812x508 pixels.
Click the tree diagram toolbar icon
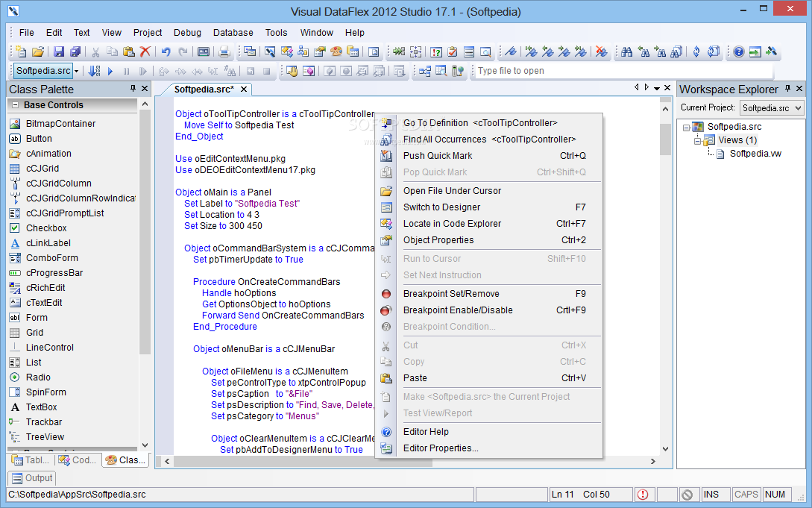point(425,71)
